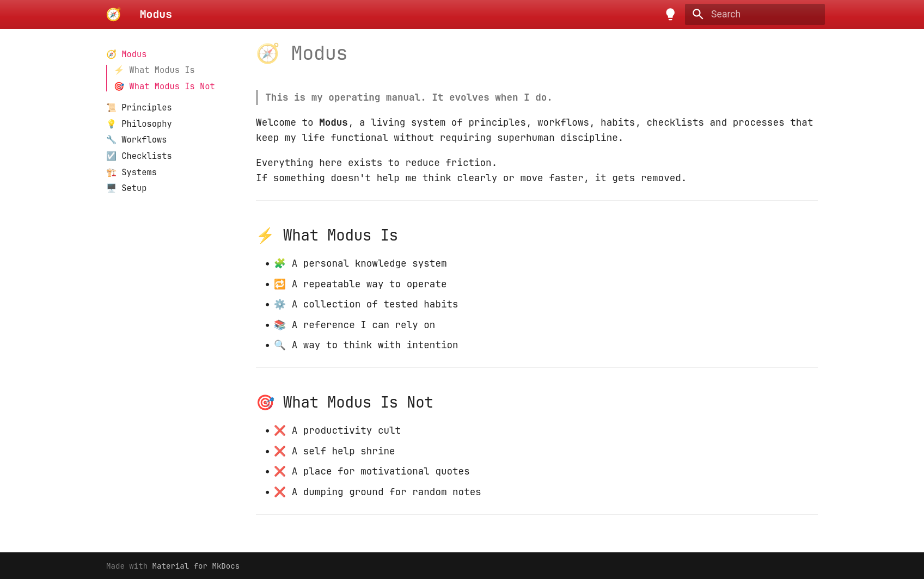
Task: Click the checkbox icon beside Checklists
Action: pyautogui.click(x=112, y=156)
